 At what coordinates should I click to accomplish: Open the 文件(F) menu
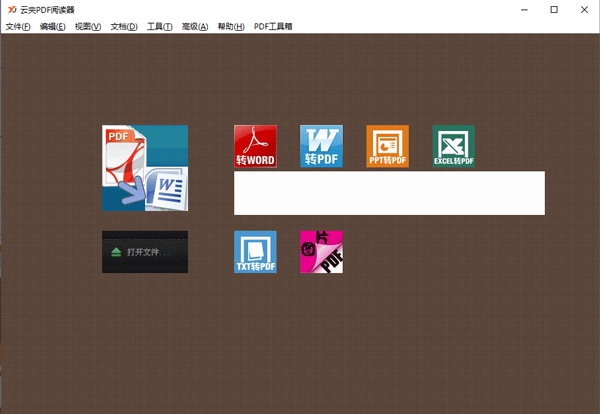click(18, 26)
